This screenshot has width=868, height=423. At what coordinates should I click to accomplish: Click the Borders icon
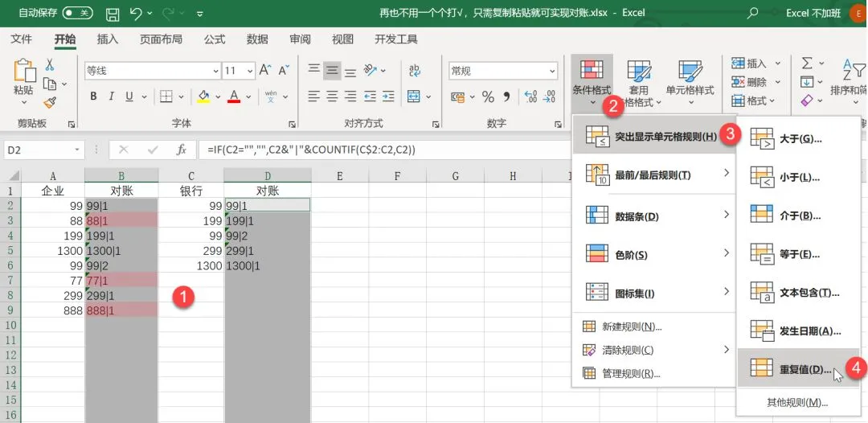pos(166,97)
